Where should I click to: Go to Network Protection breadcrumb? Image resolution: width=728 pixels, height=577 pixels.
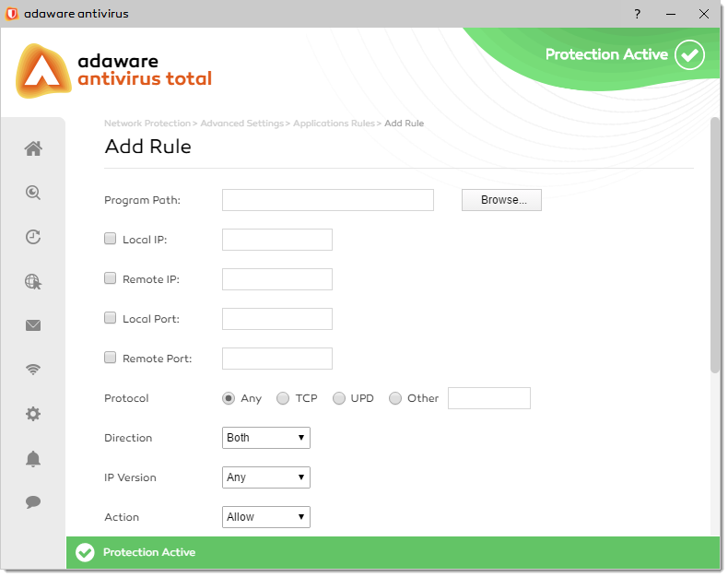147,124
